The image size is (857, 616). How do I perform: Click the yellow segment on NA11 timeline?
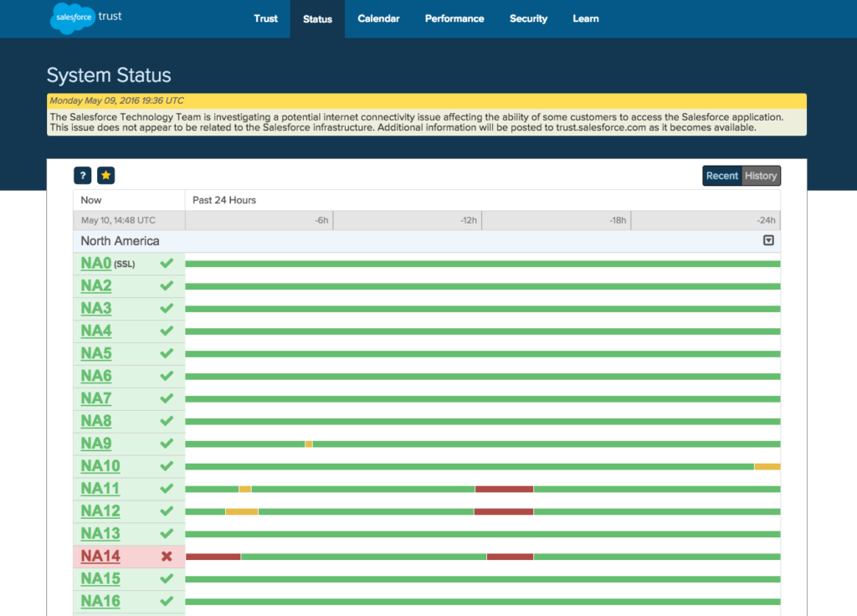tap(245, 489)
